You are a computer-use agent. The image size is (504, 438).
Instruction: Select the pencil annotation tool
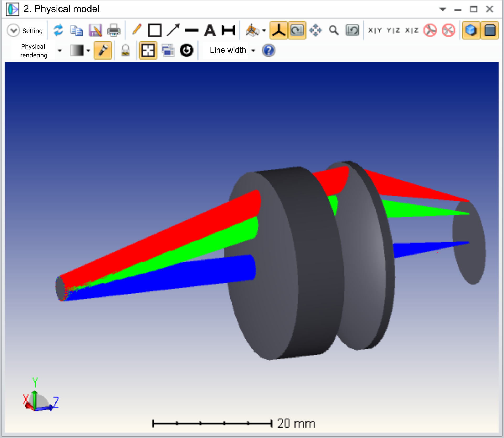click(137, 30)
